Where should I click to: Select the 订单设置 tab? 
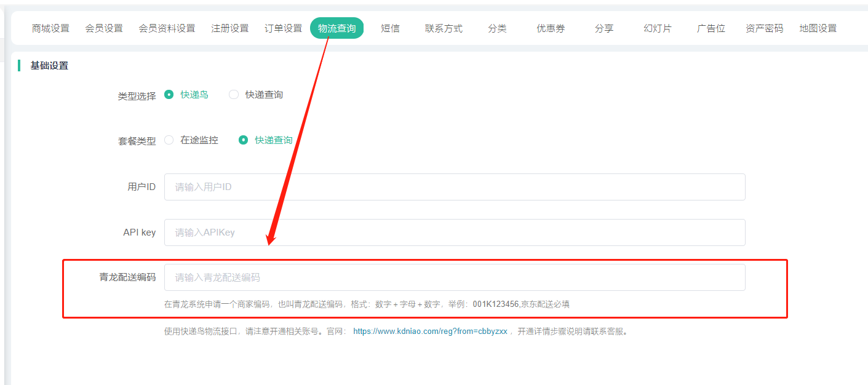284,28
